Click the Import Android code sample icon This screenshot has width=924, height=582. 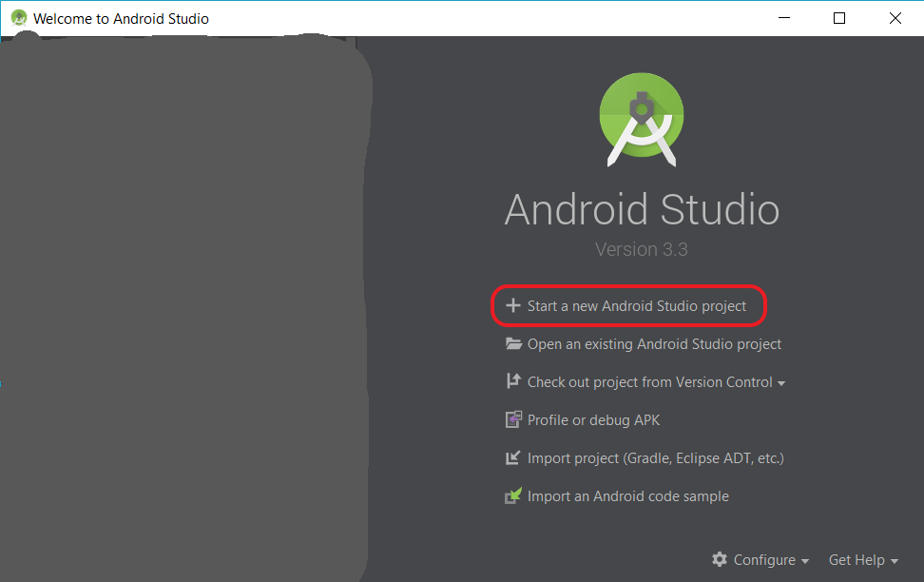coord(513,495)
